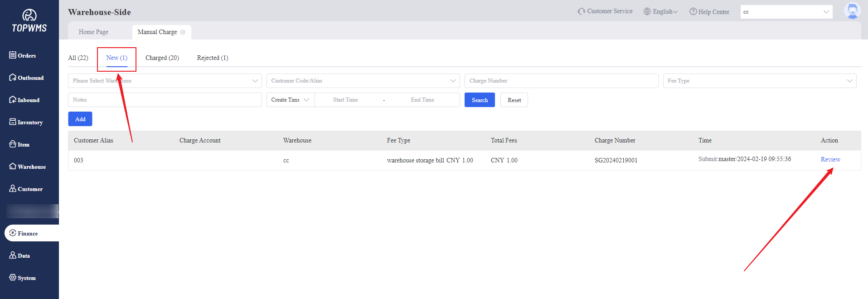Click the TOPWMS logo icon

click(29, 16)
